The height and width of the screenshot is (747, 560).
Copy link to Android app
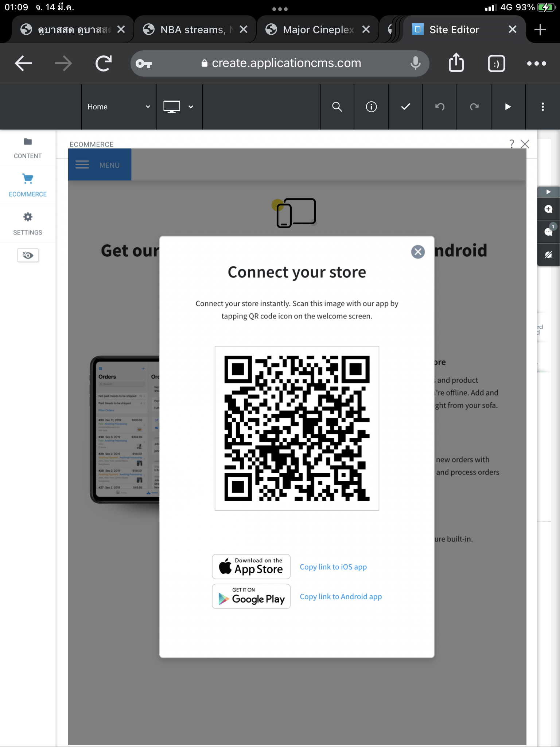click(x=341, y=597)
